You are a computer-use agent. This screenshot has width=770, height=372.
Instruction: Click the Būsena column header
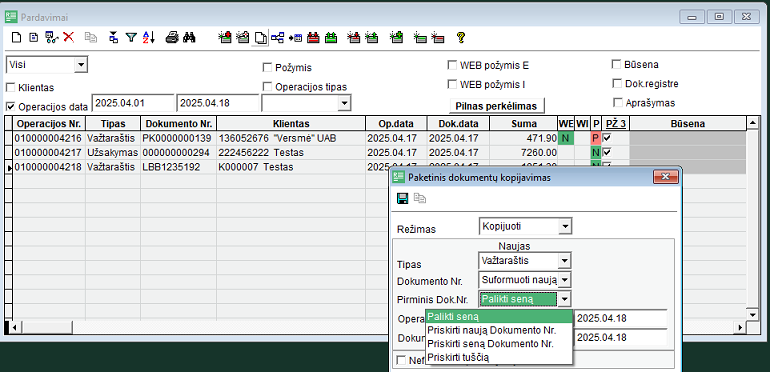(x=688, y=124)
